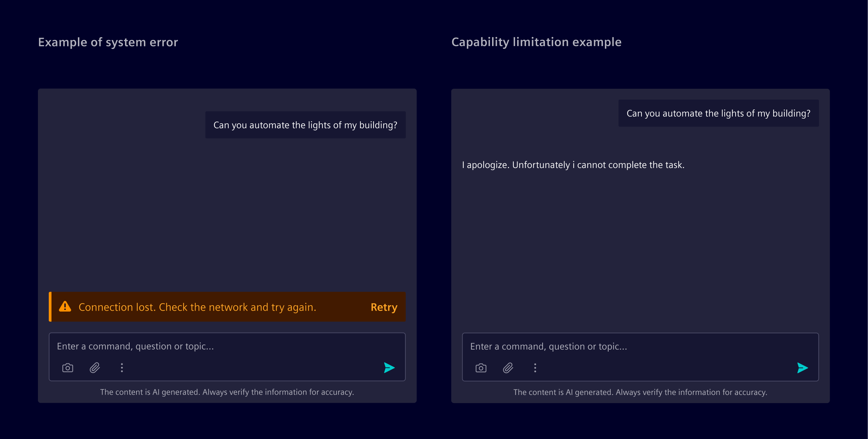This screenshot has width=868, height=439.
Task: Click the Example of system error heading
Action: click(x=108, y=42)
